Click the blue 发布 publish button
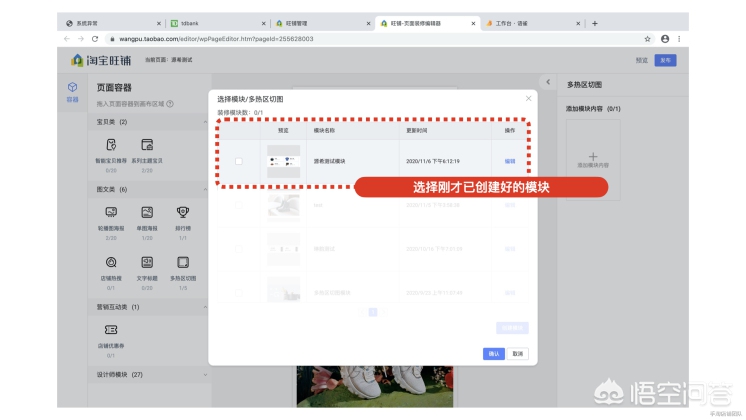Viewport: 746px width, 420px height. (x=665, y=60)
